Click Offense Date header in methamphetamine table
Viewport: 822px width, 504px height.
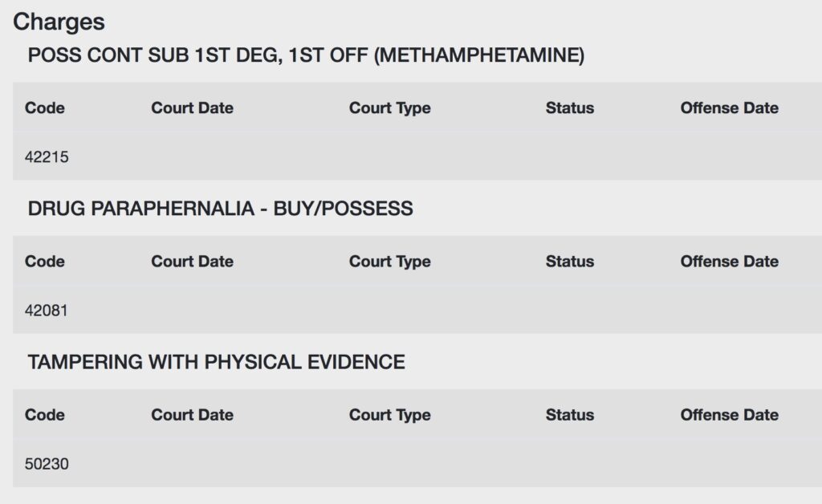pyautogui.click(x=729, y=108)
